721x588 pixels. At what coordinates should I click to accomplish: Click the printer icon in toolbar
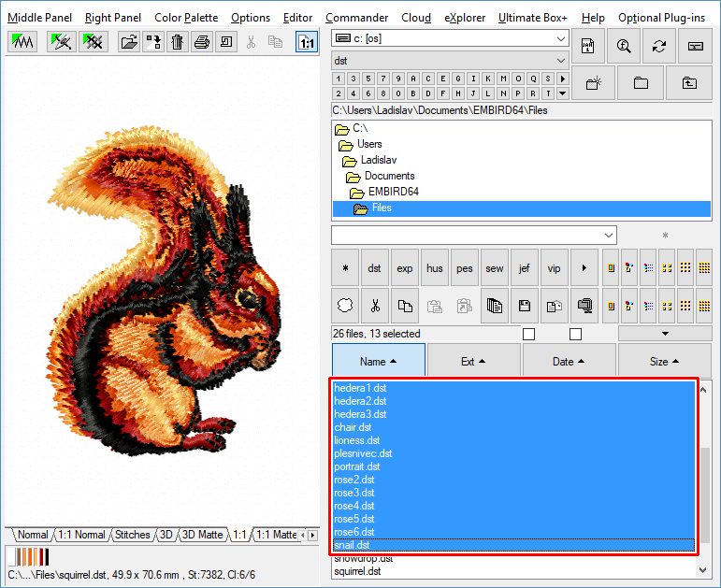click(201, 42)
